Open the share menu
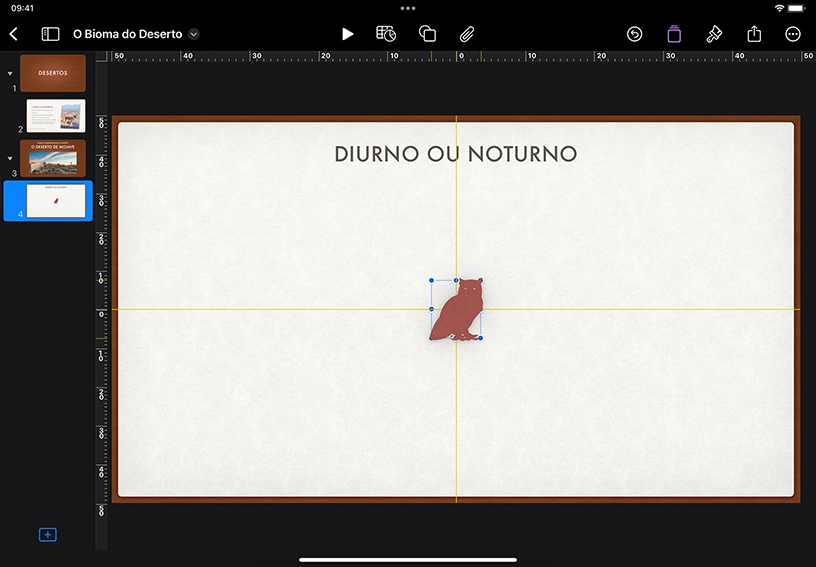 pos(754,34)
